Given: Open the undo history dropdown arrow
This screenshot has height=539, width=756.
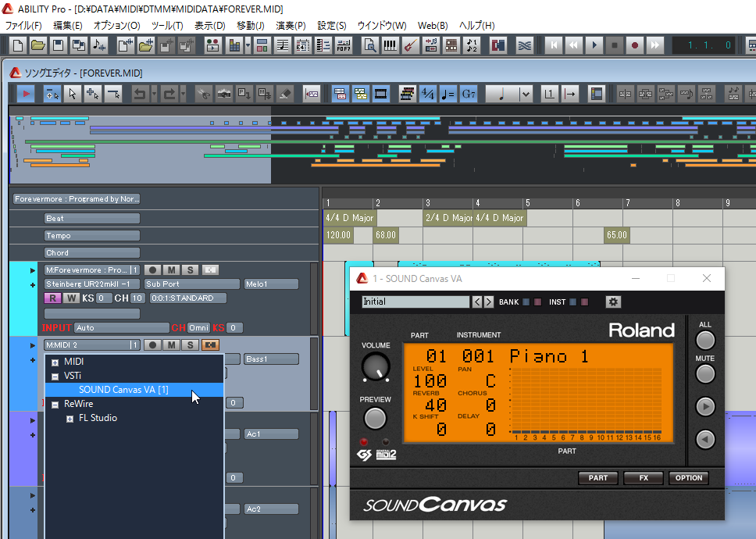Looking at the screenshot, I should point(154,94).
